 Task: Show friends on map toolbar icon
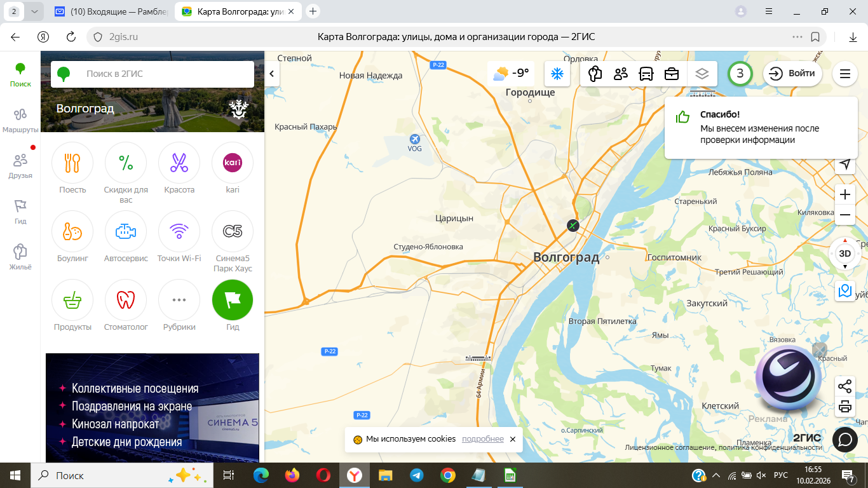click(x=621, y=74)
